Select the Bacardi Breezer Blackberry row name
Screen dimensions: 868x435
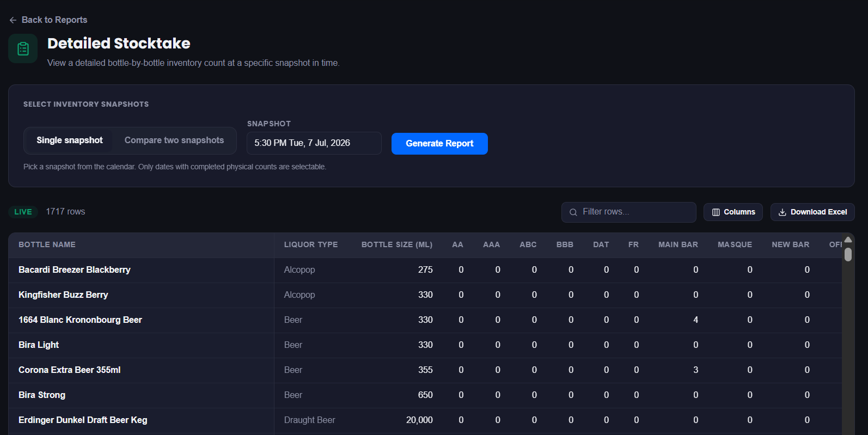75,270
